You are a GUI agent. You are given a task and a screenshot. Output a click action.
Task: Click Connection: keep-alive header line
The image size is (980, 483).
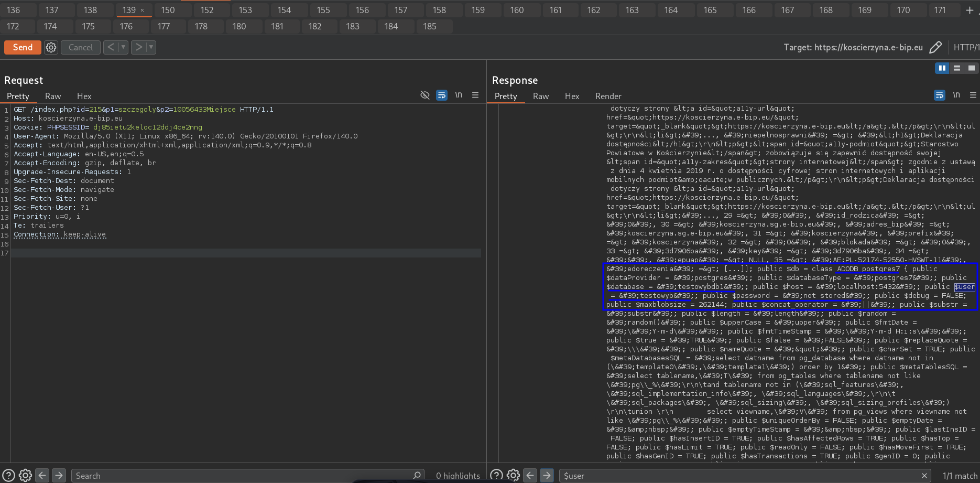coord(60,234)
